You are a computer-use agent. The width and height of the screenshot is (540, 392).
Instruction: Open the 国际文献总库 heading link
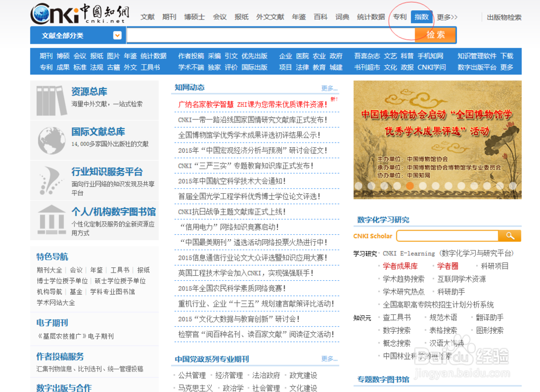point(98,132)
